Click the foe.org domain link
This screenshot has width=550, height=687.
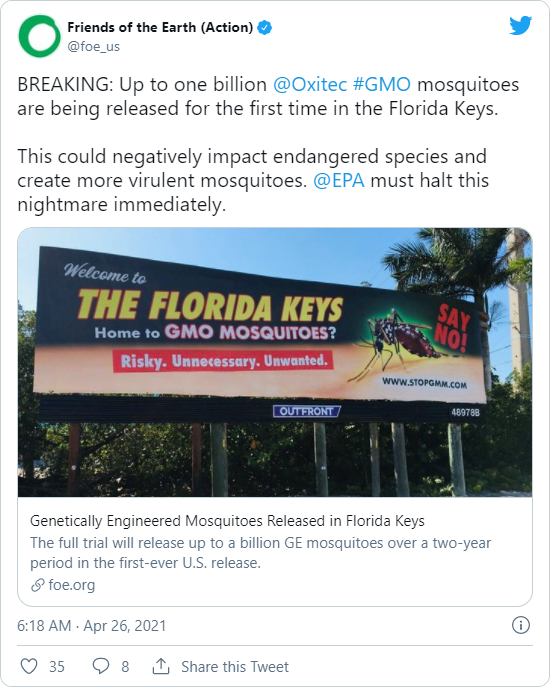click(72, 585)
